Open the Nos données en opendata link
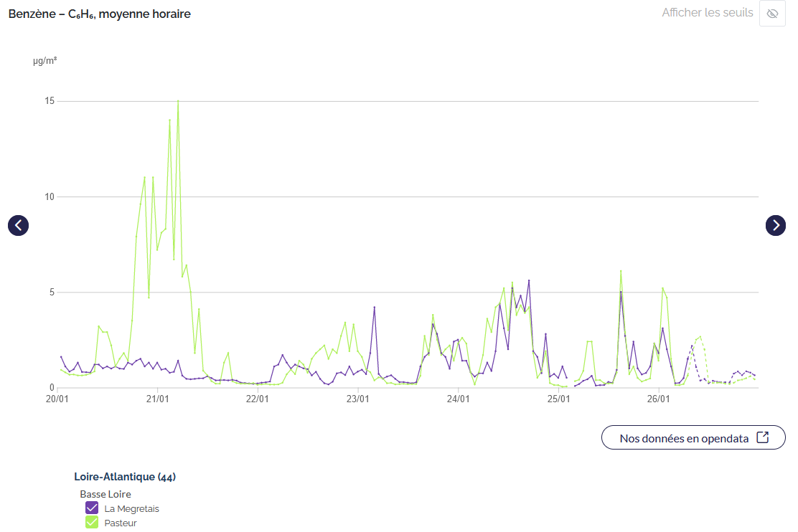 coord(693,437)
